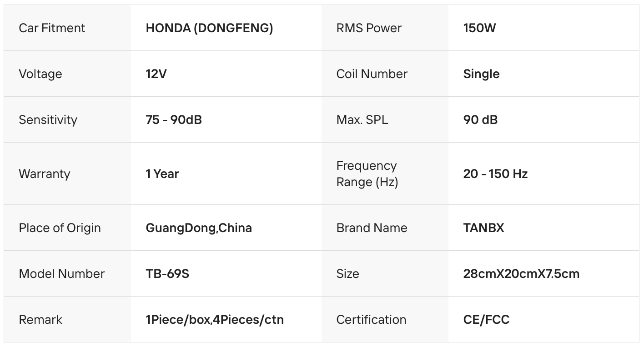The width and height of the screenshot is (644, 347).
Task: Select the TANBX brand name
Action: 483,228
